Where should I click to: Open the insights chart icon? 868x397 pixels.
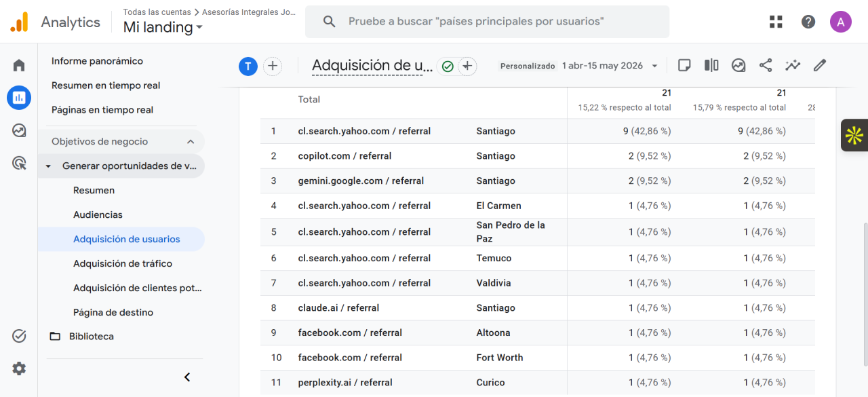pyautogui.click(x=738, y=65)
